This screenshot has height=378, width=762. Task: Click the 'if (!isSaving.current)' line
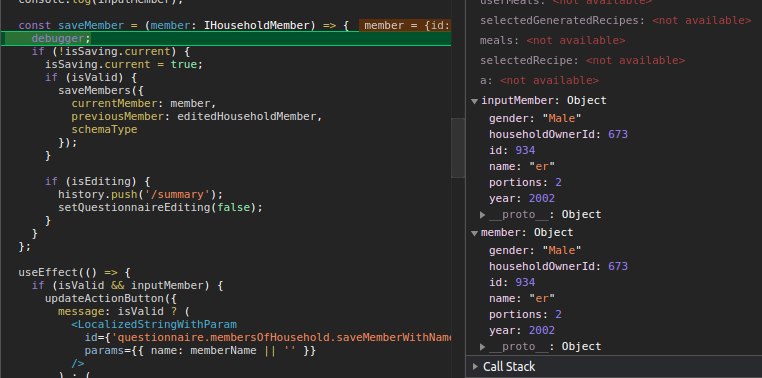[111, 52]
